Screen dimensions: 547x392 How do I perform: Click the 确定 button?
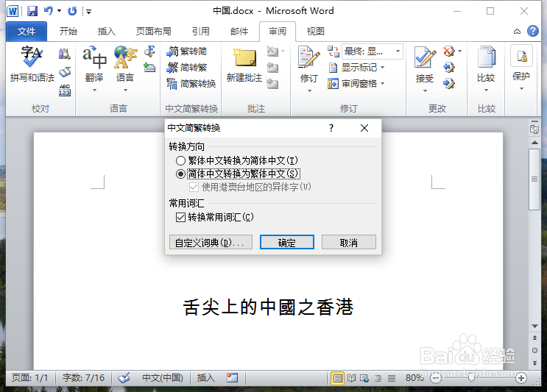point(287,242)
